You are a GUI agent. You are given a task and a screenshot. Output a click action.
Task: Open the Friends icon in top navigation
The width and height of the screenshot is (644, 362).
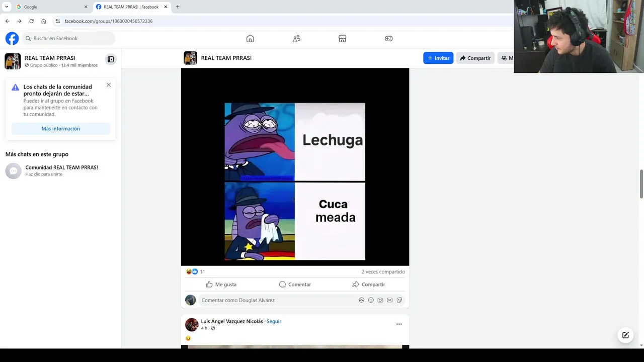click(x=296, y=38)
